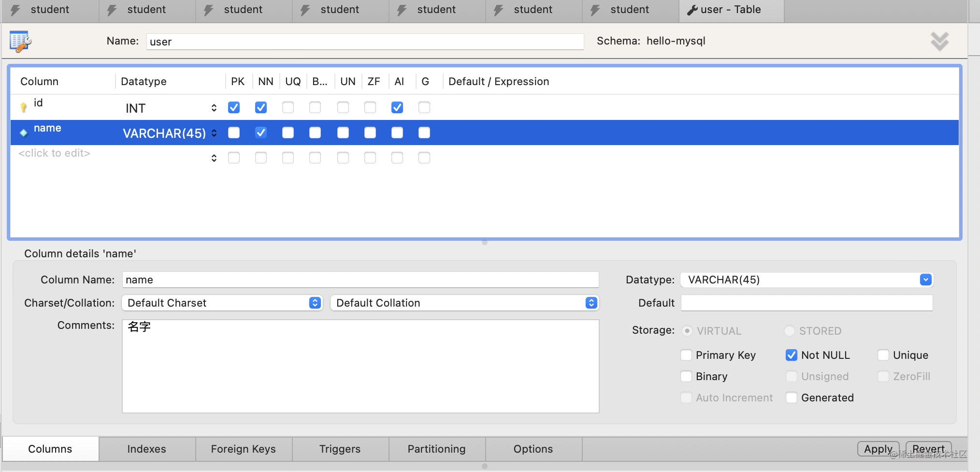Viewport: 980px width, 472px height.
Task: Collapse the header with double chevron icon
Action: pyautogui.click(x=939, y=42)
